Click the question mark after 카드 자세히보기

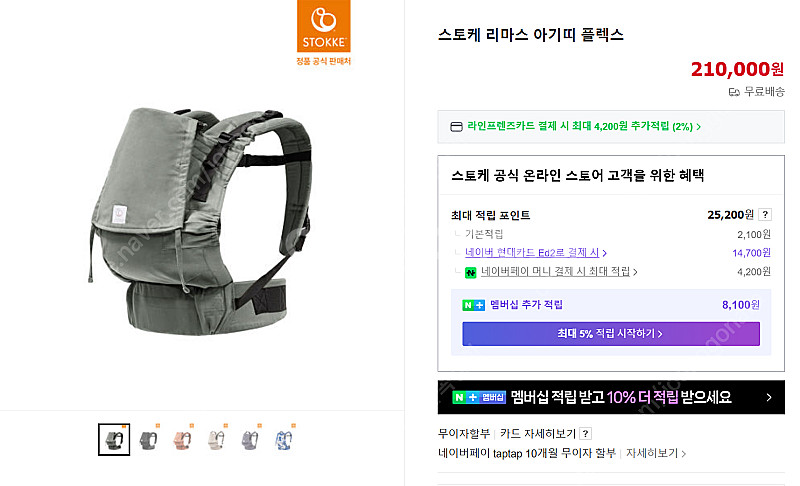tap(586, 433)
